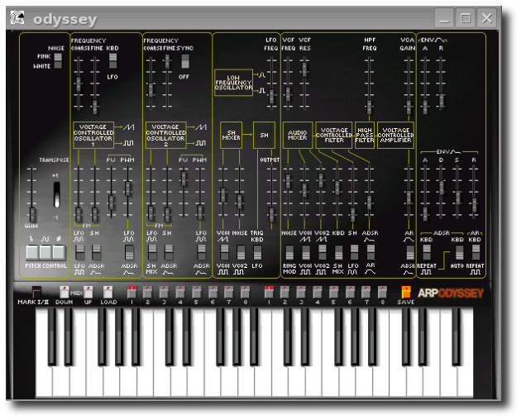This screenshot has width=521, height=420.
Task: Click the VCO1 PW slider handle
Action: [112, 202]
